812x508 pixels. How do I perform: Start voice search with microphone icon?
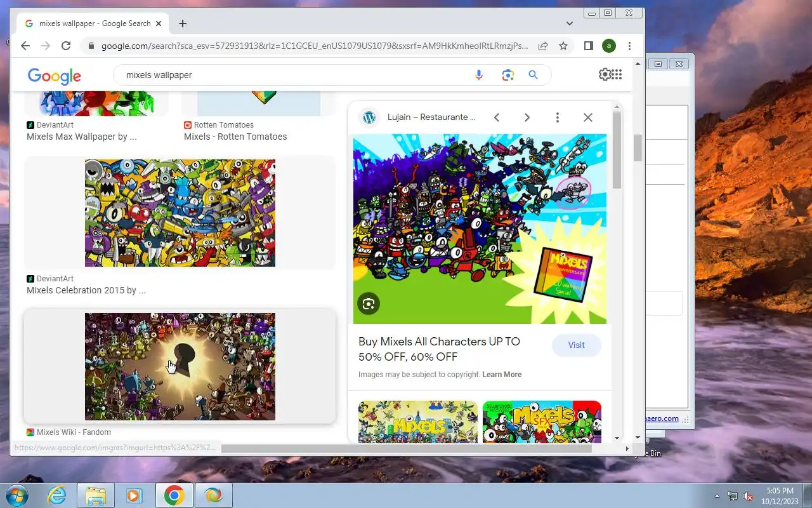pos(479,75)
